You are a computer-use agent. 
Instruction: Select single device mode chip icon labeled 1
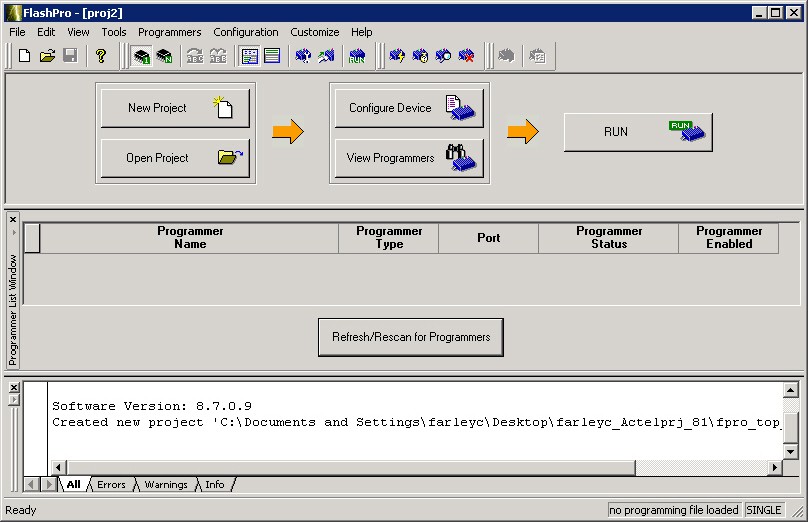141,56
